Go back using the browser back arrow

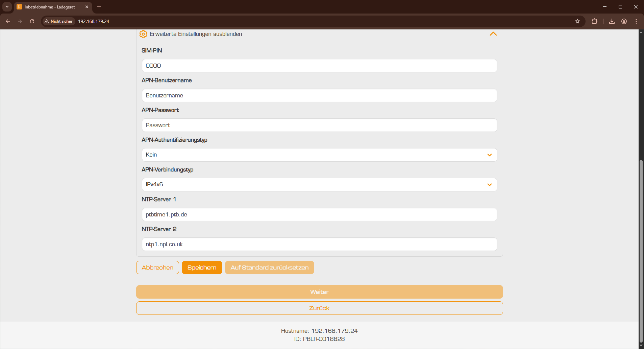pos(8,21)
